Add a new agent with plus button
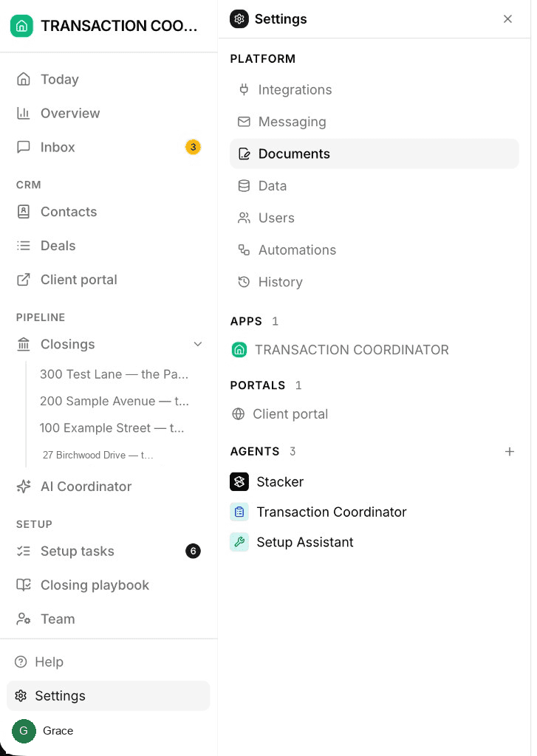 click(x=510, y=452)
